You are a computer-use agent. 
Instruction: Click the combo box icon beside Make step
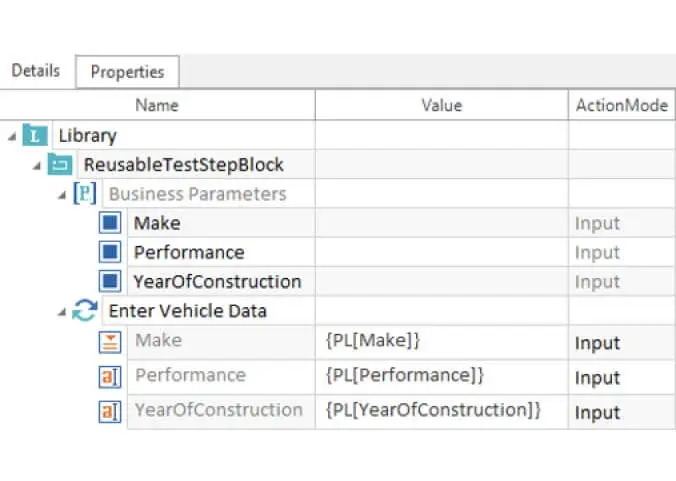(110, 341)
